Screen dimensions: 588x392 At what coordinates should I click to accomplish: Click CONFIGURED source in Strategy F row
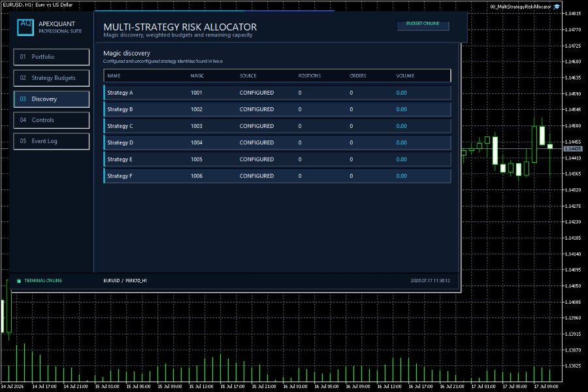point(257,176)
